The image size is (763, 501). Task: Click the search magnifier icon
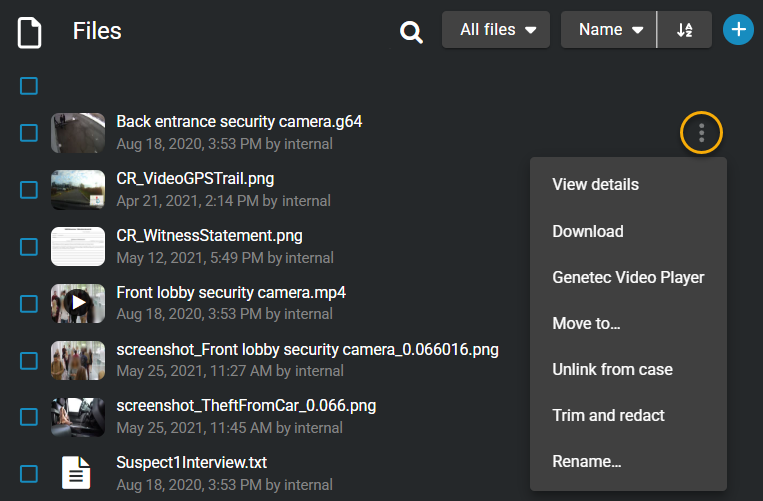click(x=411, y=31)
